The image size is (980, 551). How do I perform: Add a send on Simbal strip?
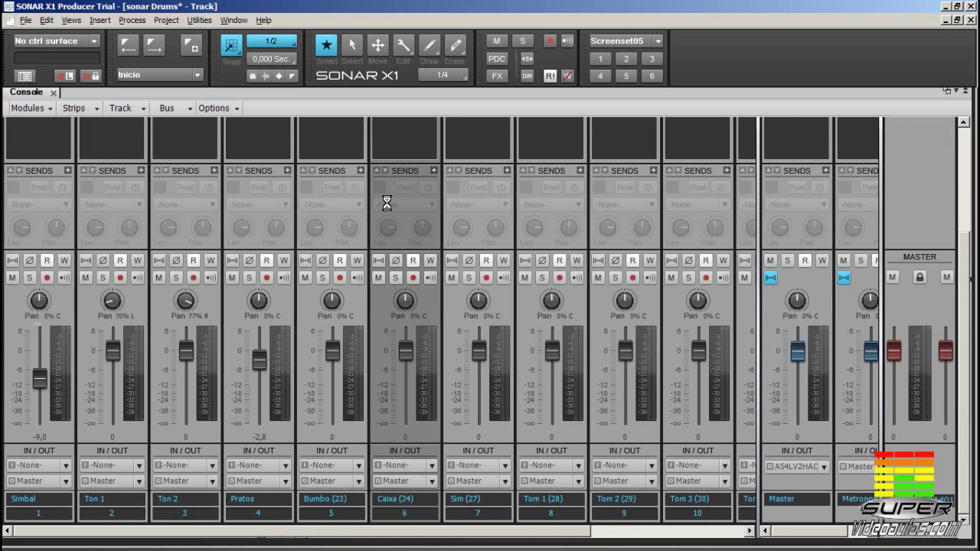[x=67, y=171]
